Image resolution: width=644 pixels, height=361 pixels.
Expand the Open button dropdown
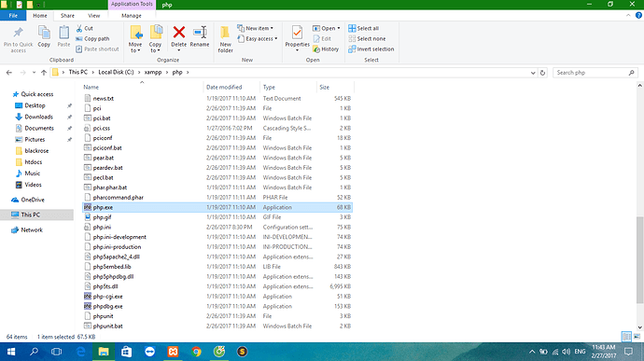point(339,28)
